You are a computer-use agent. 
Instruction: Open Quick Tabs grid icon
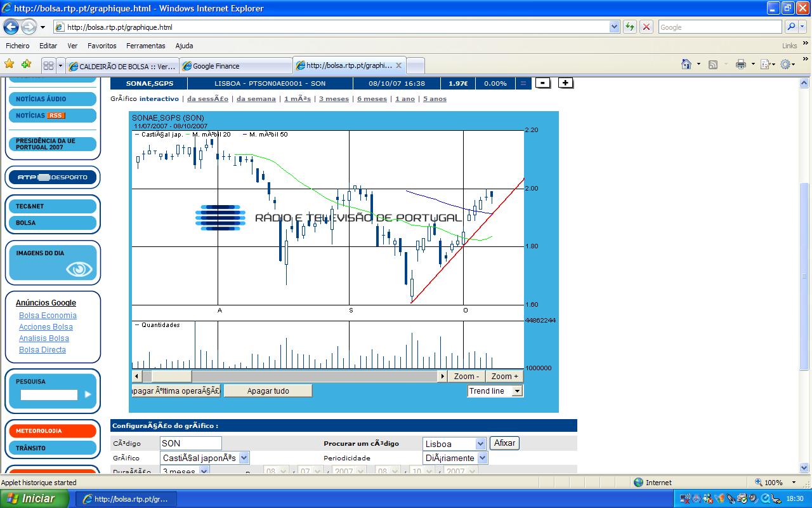(x=48, y=65)
